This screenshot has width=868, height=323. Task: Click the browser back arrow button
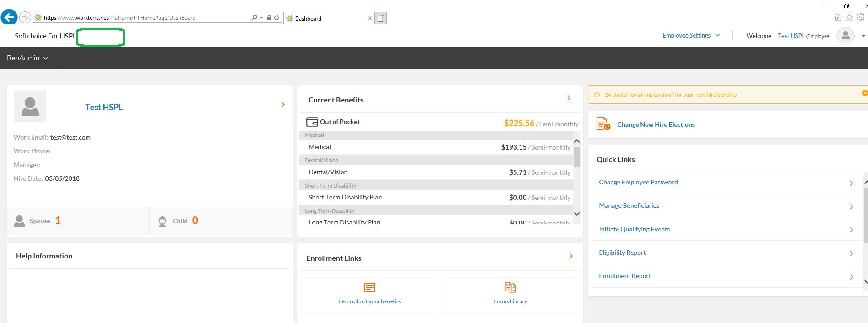[9, 17]
